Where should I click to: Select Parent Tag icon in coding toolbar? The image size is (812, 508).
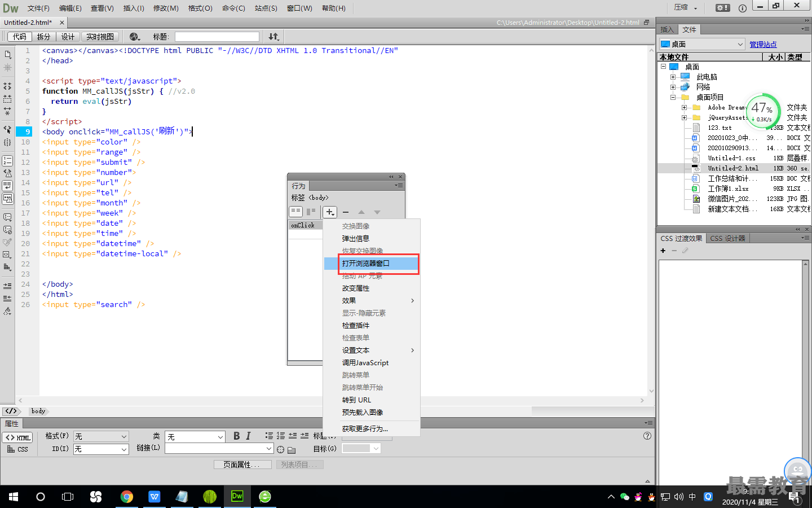(7, 129)
